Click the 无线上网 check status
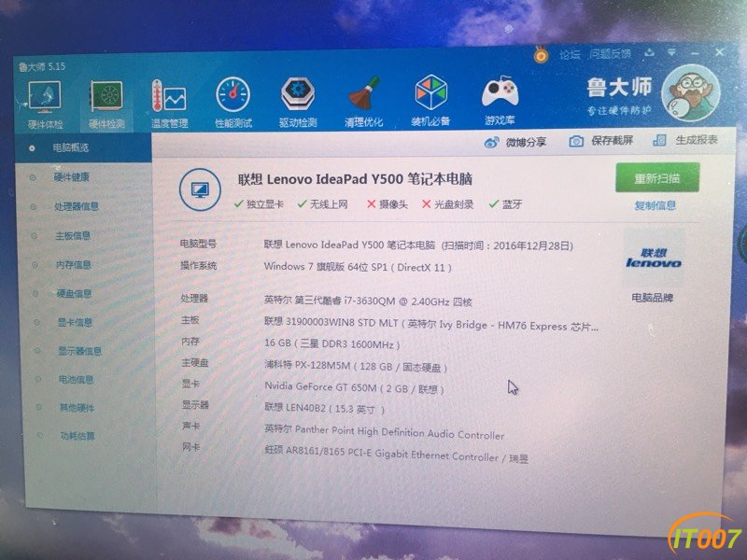The image size is (747, 560). (322, 203)
